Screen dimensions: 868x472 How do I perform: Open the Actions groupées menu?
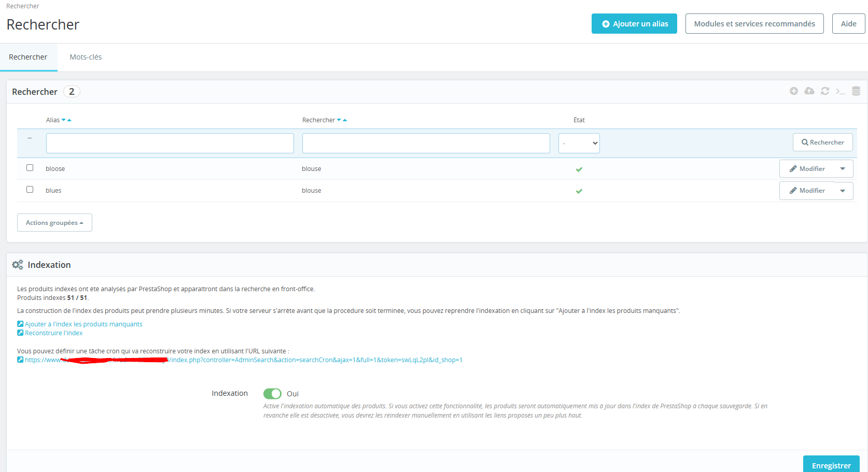[54, 223]
